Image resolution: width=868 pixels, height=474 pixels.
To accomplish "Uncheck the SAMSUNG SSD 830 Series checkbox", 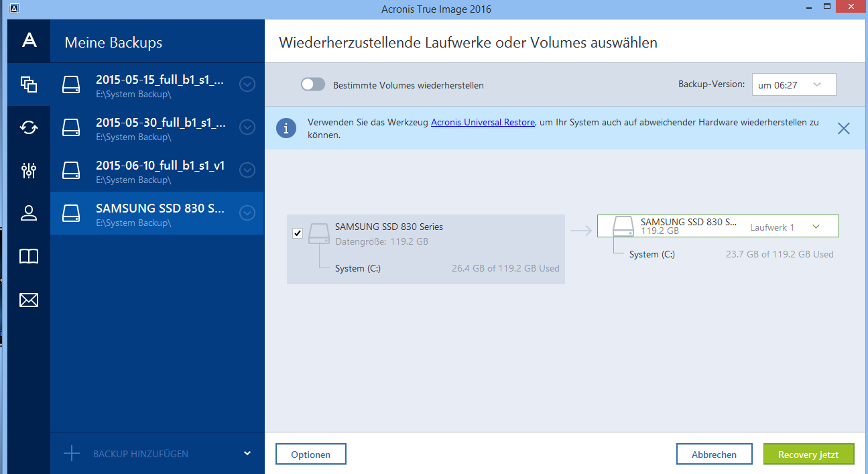I will (x=298, y=233).
